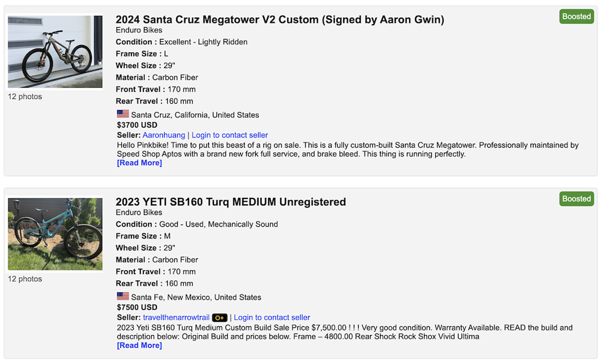The height and width of the screenshot is (364, 603).
Task: Click the US flag beside Santa Fe, New Mexico
Action: click(x=123, y=296)
